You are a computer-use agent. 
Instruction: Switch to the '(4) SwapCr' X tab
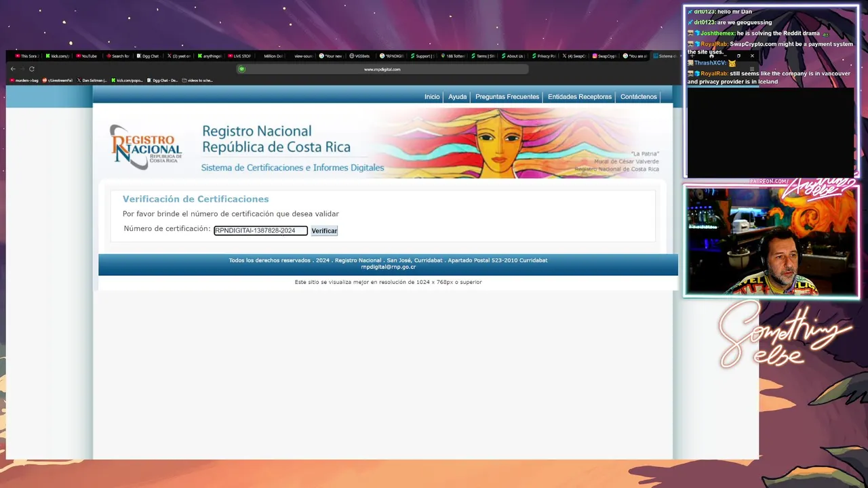[574, 56]
